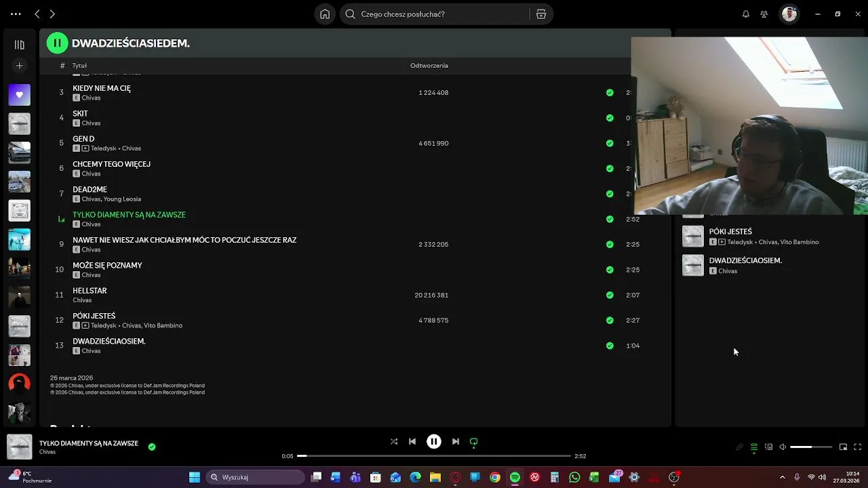Select track DEAD2ME
Image resolution: width=868 pixels, height=488 pixels.
tap(90, 189)
